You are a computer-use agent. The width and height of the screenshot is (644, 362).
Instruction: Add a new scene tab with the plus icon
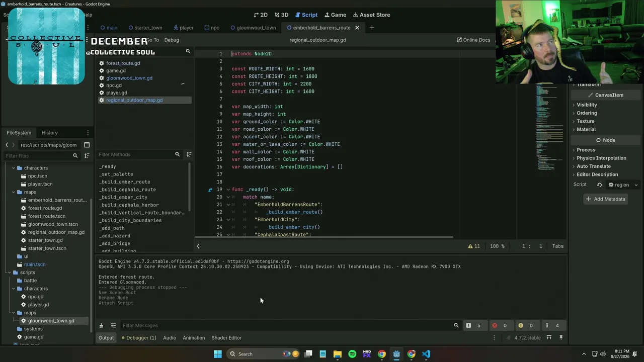372,28
